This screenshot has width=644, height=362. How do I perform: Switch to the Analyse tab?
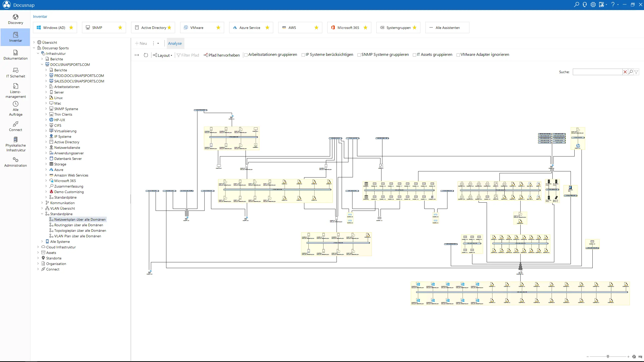point(175,43)
